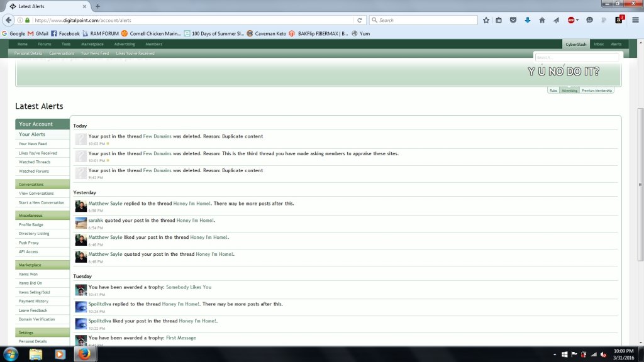
Task: Open the Inbox tab in top navigation
Action: pos(599,44)
